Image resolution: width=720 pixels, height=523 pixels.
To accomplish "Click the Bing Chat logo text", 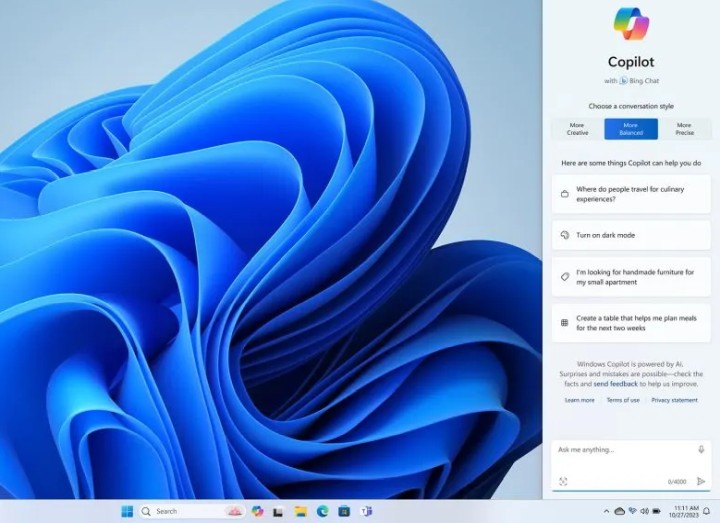I will pos(639,81).
